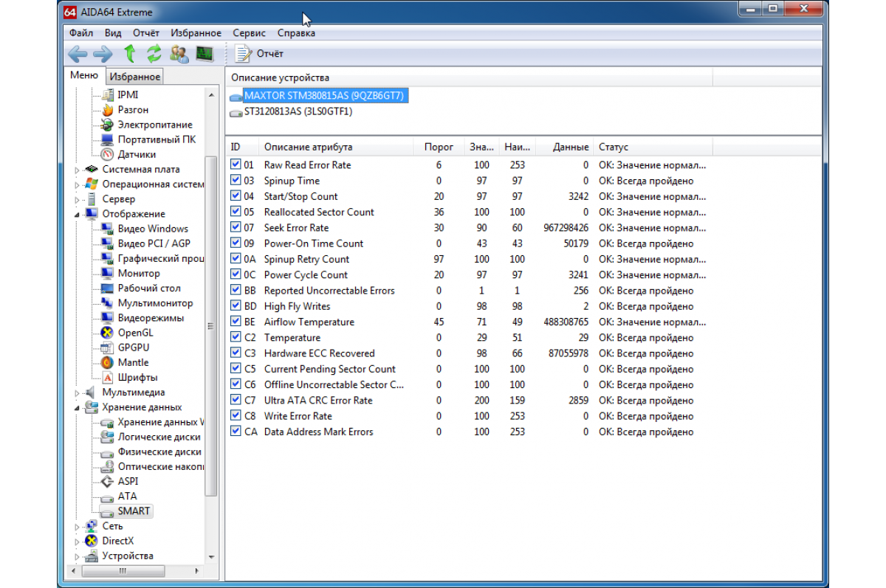Open the green graph monitor toolbar icon
886x588 pixels.
204,53
